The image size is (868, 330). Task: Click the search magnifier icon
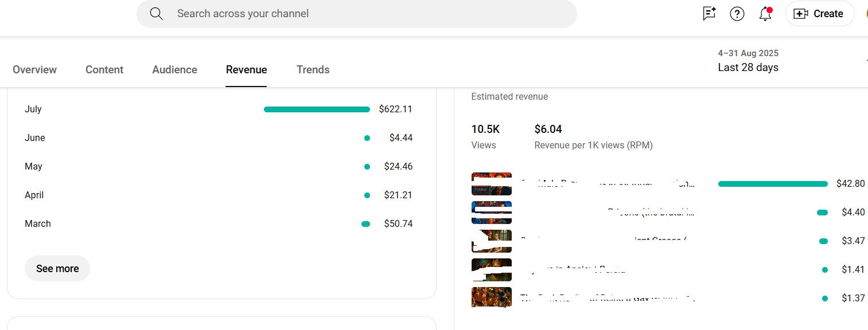pos(157,14)
